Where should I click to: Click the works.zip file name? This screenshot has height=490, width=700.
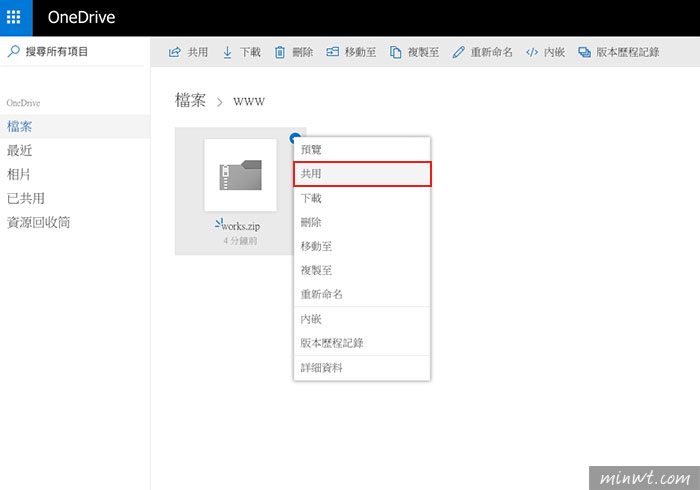click(x=241, y=226)
